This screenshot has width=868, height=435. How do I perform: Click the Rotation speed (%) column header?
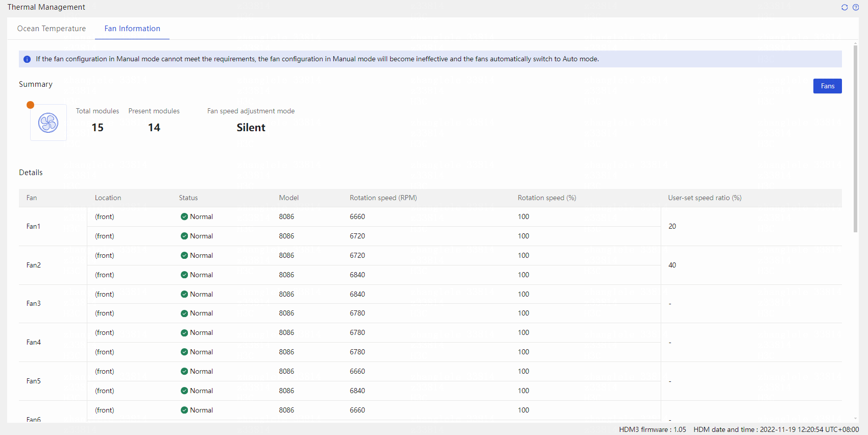pos(547,198)
